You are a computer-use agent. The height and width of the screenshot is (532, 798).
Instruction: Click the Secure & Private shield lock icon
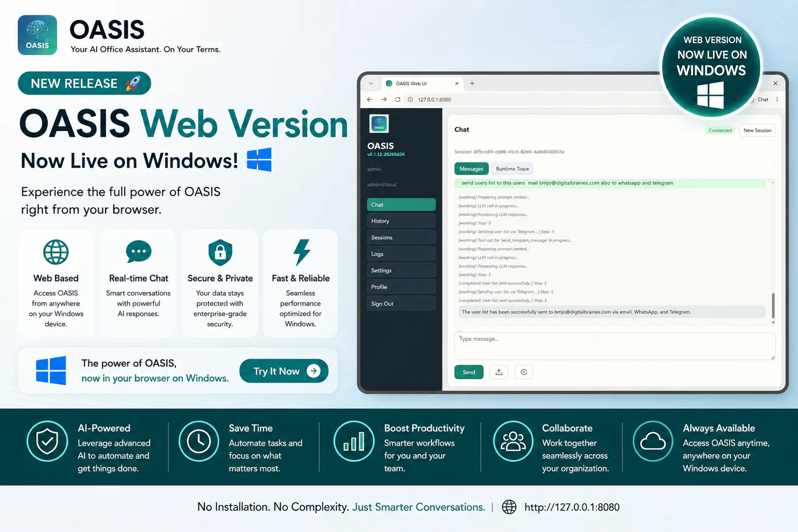220,252
